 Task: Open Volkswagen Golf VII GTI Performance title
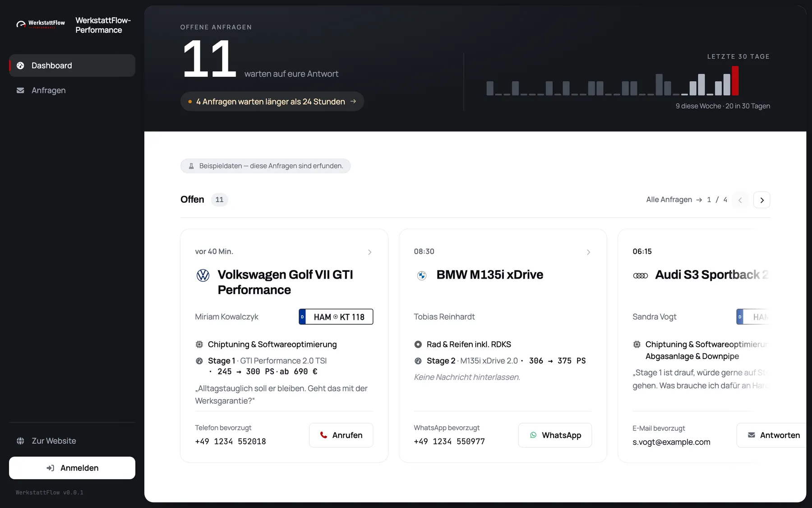[x=286, y=282]
